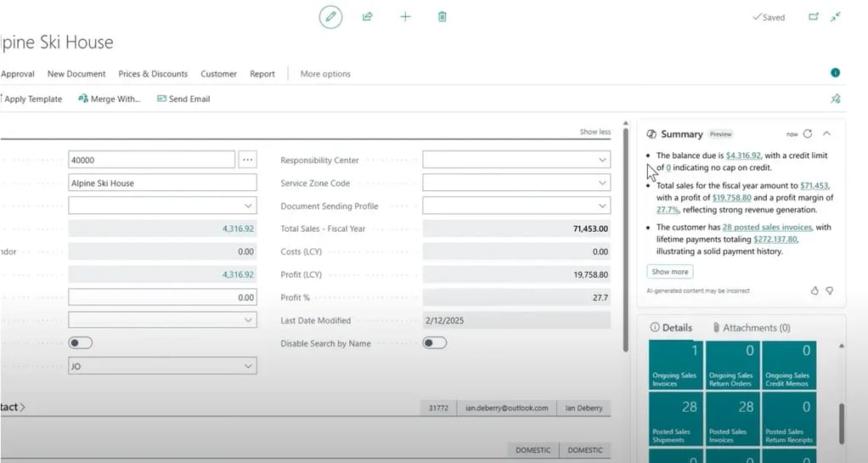Screen dimensions: 868x463
Task: Click the factbox pane scrollbar
Action: click(x=842, y=424)
